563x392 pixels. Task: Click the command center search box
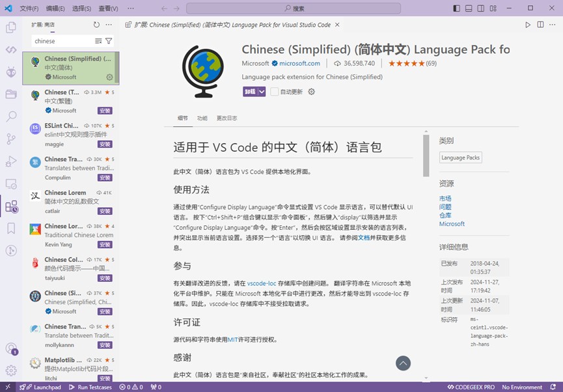pyautogui.click(x=294, y=8)
